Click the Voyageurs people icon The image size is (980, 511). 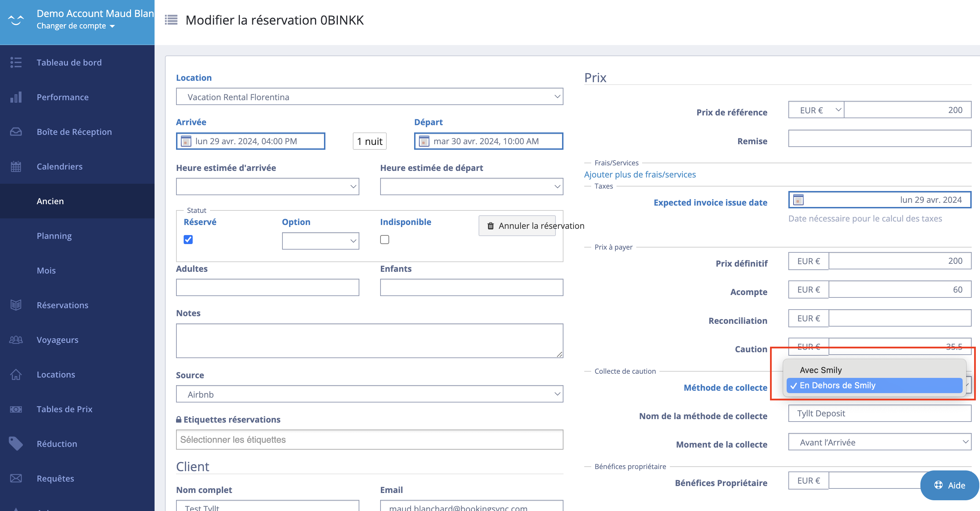(16, 340)
